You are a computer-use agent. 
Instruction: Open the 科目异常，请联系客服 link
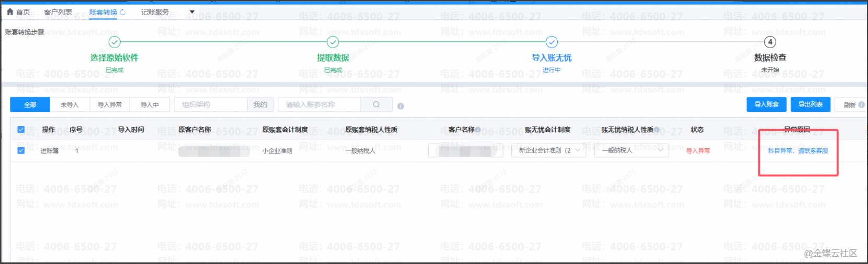click(797, 151)
